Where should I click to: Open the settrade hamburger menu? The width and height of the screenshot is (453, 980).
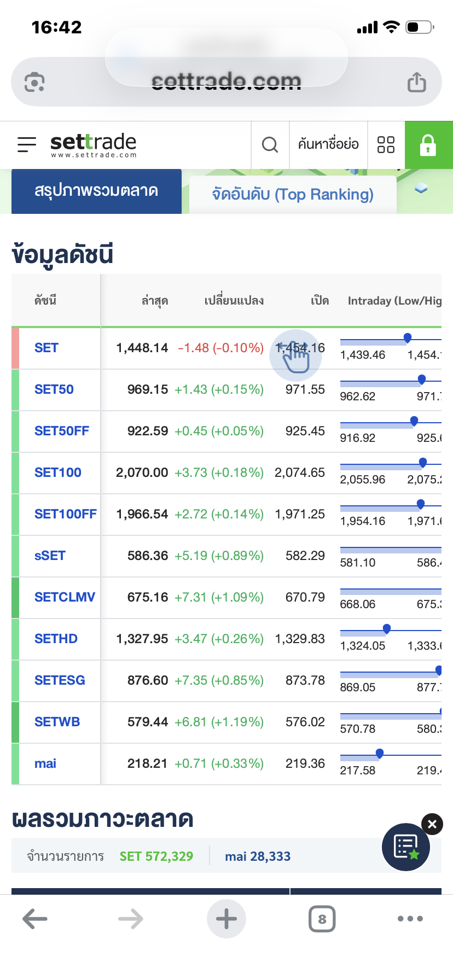click(x=26, y=144)
